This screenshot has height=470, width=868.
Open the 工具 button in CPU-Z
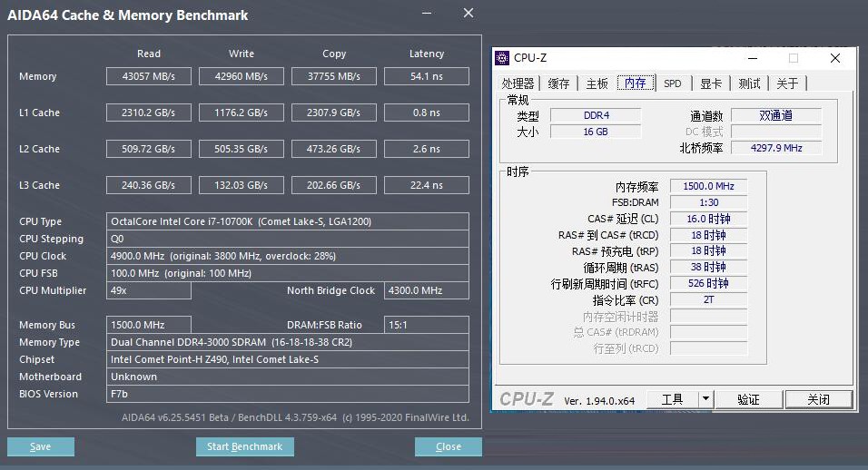[672, 399]
